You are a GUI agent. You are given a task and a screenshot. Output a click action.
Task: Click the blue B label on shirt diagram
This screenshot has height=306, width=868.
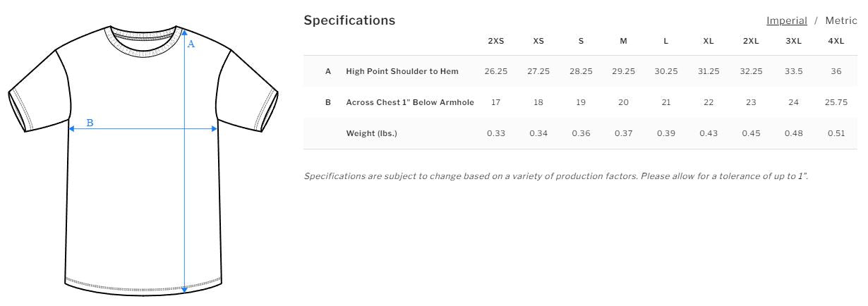(90, 123)
